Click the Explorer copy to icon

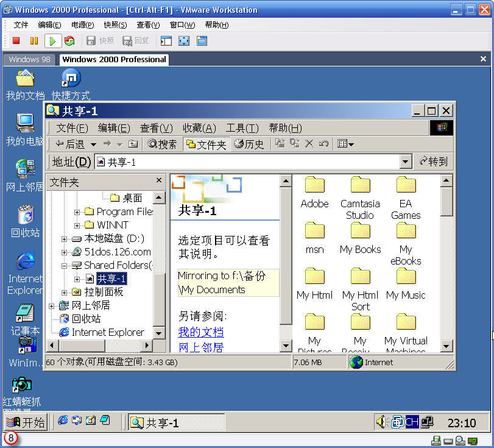[x=295, y=143]
